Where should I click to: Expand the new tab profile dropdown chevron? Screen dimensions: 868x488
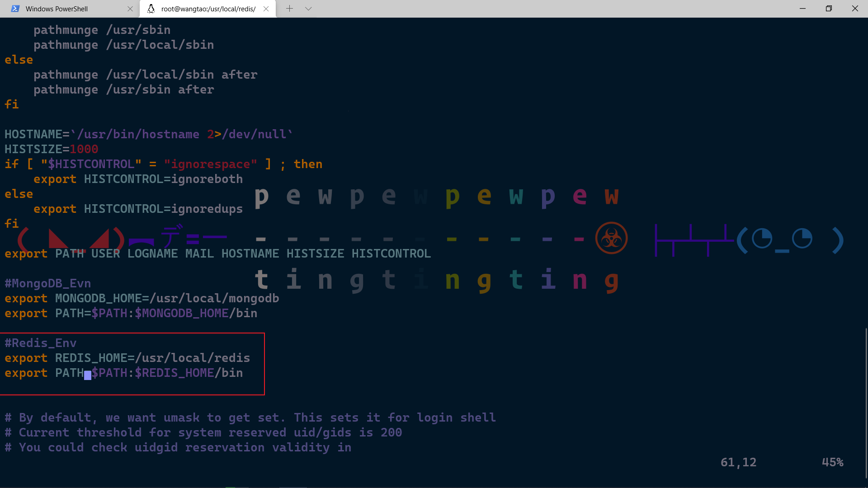tap(308, 9)
